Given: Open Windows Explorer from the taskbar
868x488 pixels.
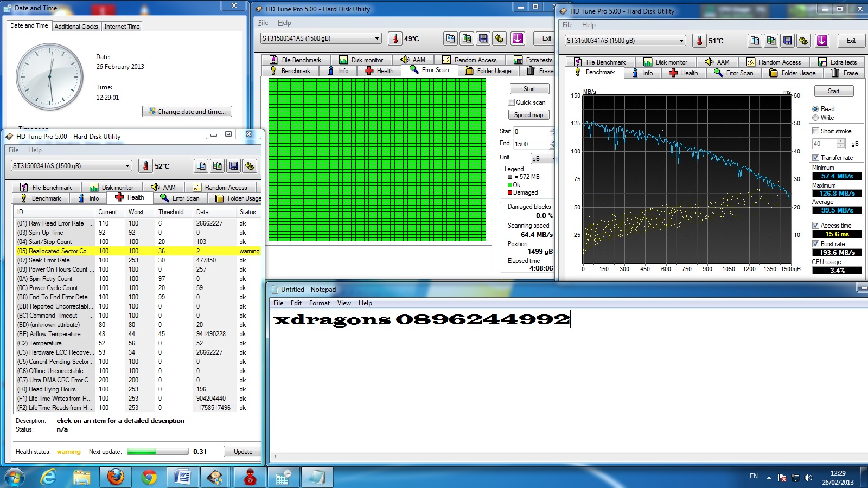Looking at the screenshot, I should pos(82,477).
